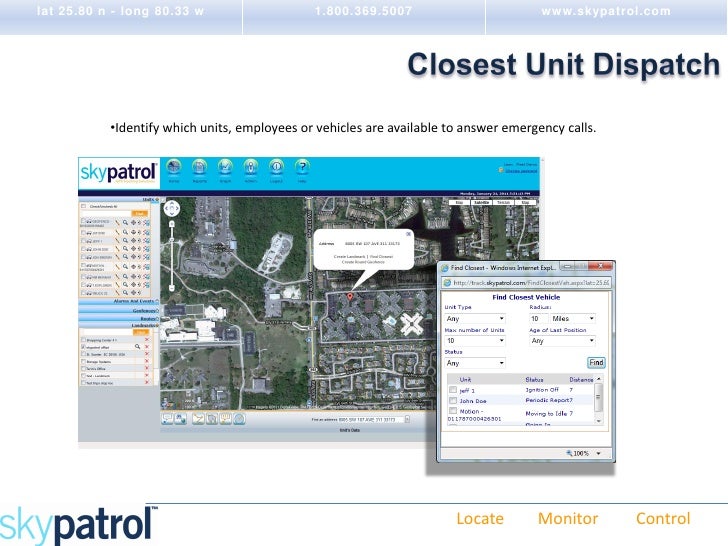
Task: Click the Radius value input field
Action: (x=539, y=318)
